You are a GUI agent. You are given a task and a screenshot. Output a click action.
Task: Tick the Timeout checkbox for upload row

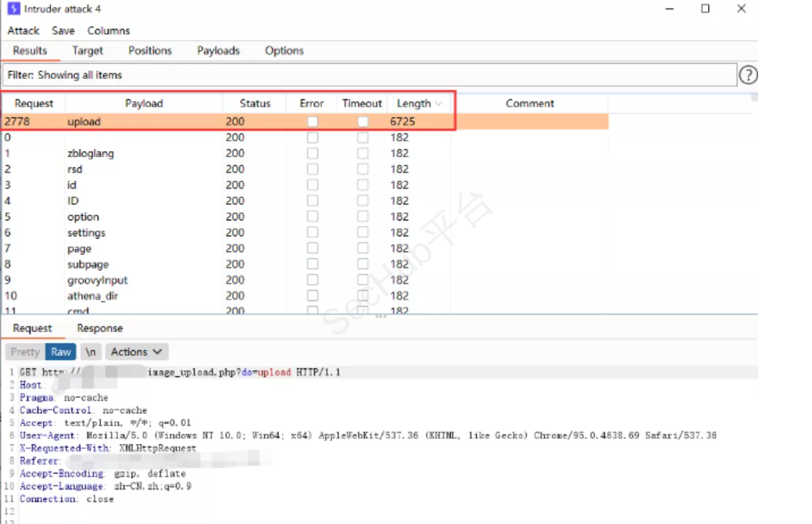point(363,122)
